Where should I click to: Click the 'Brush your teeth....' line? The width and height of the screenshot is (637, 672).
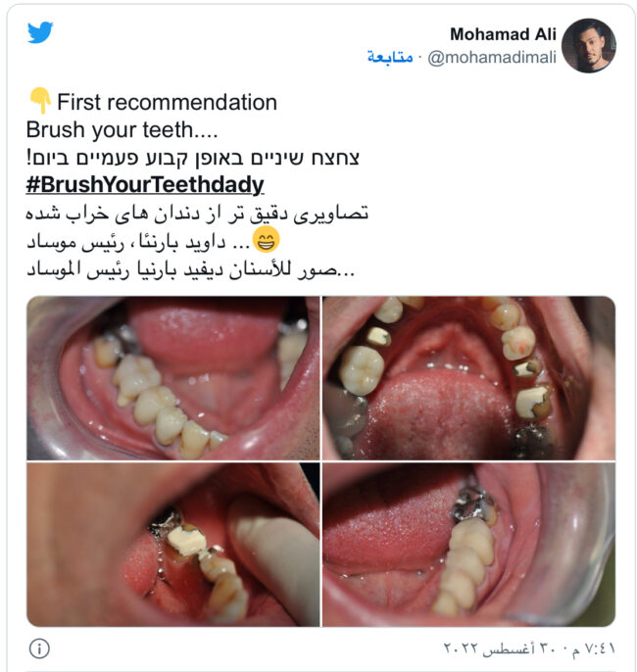122,130
